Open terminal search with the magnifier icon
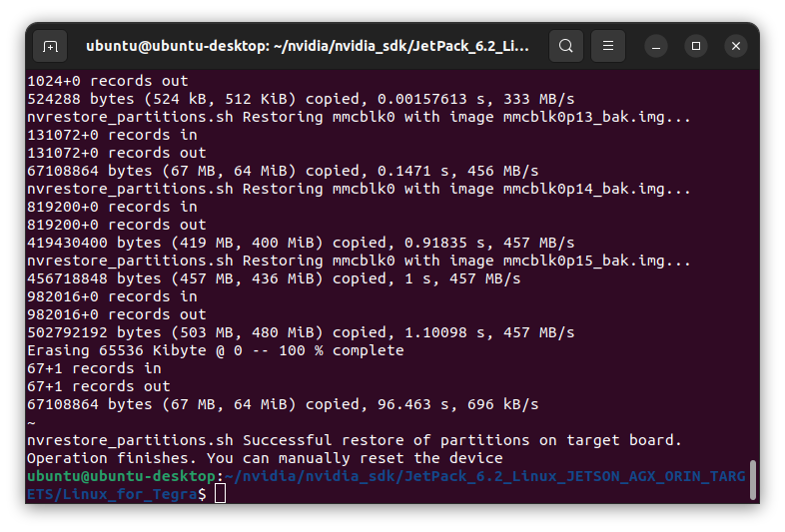785x532 pixels. coord(565,46)
